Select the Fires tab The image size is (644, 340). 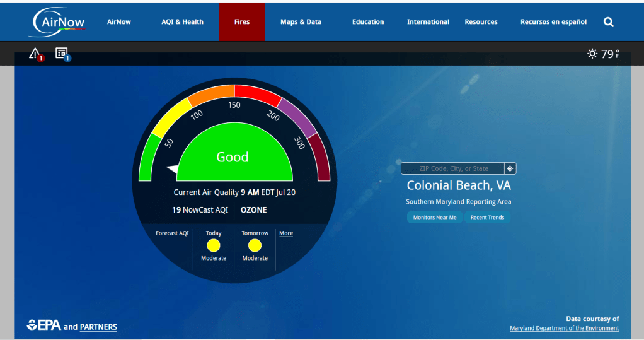[241, 22]
